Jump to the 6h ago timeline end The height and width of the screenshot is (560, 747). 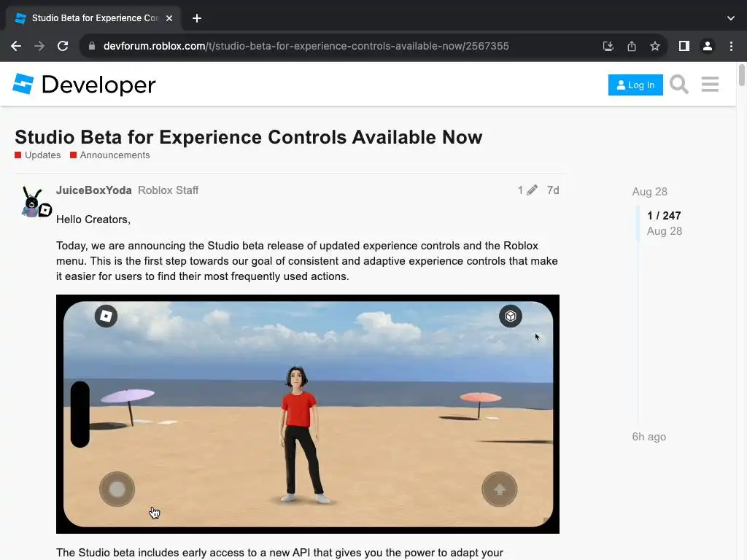[x=649, y=437]
